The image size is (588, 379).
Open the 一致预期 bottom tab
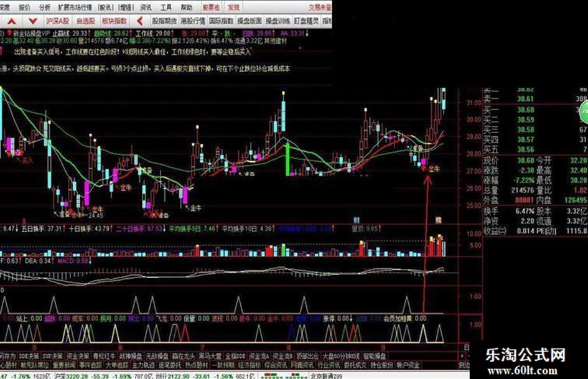pyautogui.click(x=223, y=365)
